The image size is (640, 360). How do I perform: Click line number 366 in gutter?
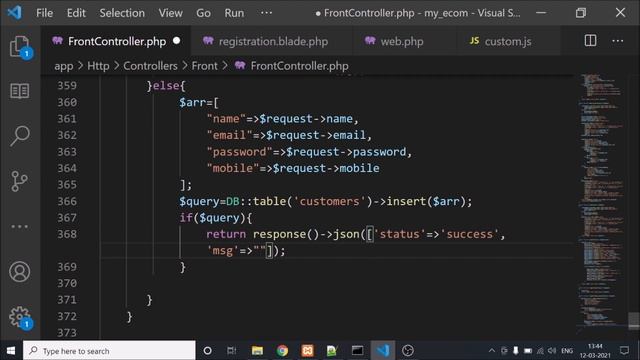pos(67,201)
